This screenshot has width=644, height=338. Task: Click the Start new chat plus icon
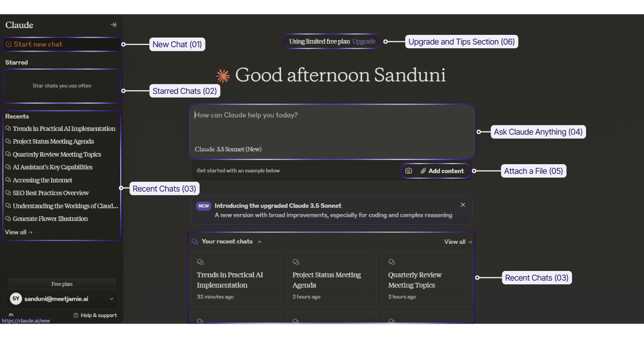(9, 45)
